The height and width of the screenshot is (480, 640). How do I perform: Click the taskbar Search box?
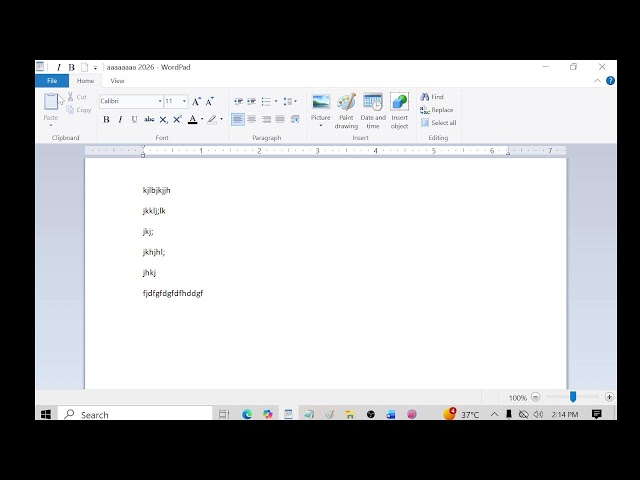coord(135,414)
